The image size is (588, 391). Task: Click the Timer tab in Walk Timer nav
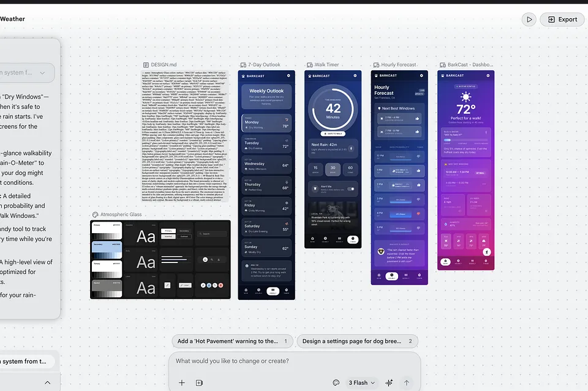pos(353,240)
